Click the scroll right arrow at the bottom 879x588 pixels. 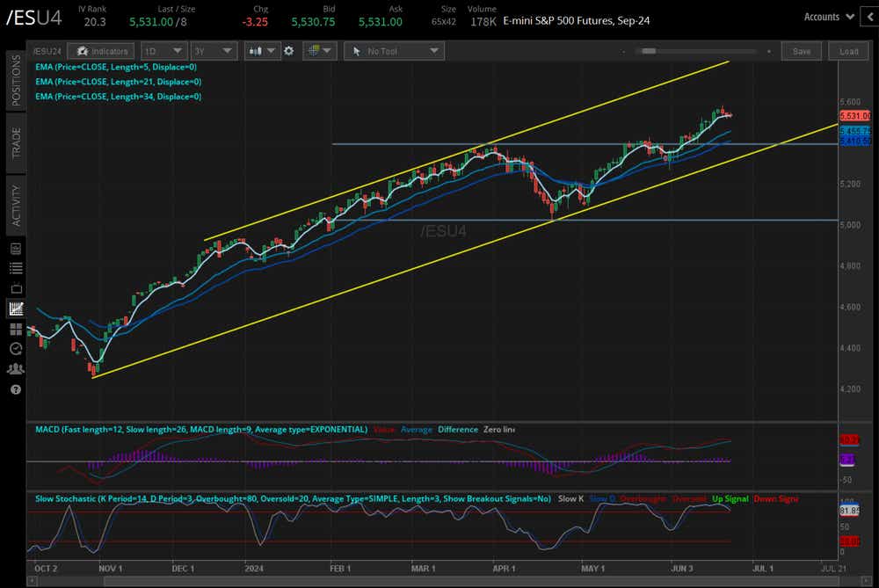coord(867,582)
